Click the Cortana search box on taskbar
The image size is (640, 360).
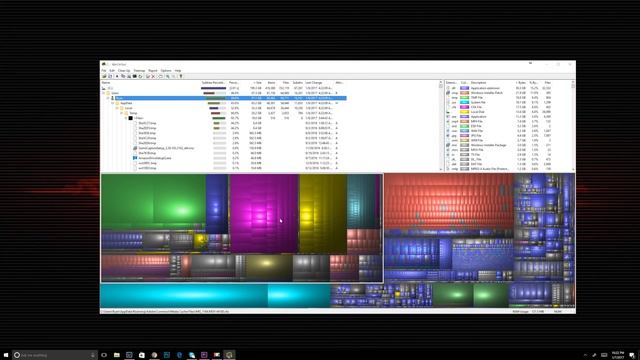click(x=55, y=355)
